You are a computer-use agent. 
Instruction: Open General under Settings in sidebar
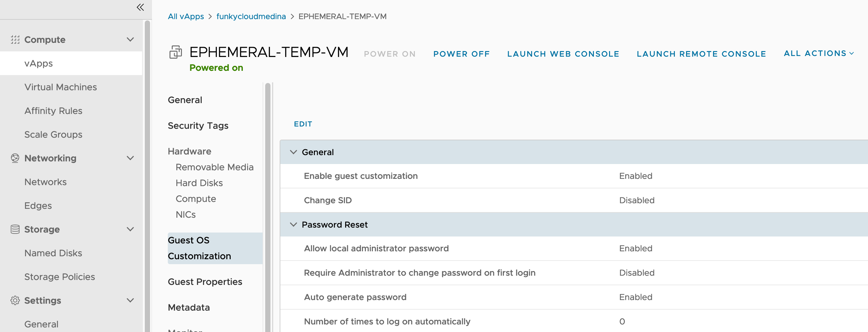(41, 324)
